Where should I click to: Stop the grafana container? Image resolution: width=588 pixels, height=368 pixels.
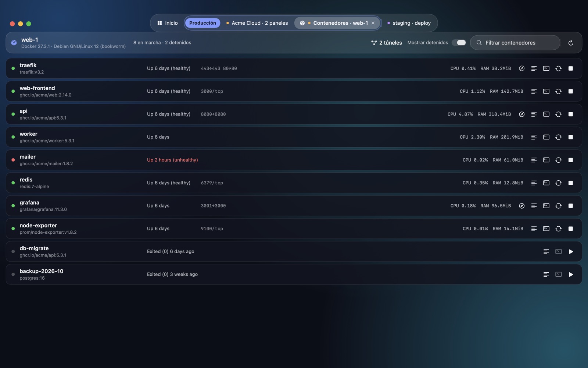tap(571, 206)
